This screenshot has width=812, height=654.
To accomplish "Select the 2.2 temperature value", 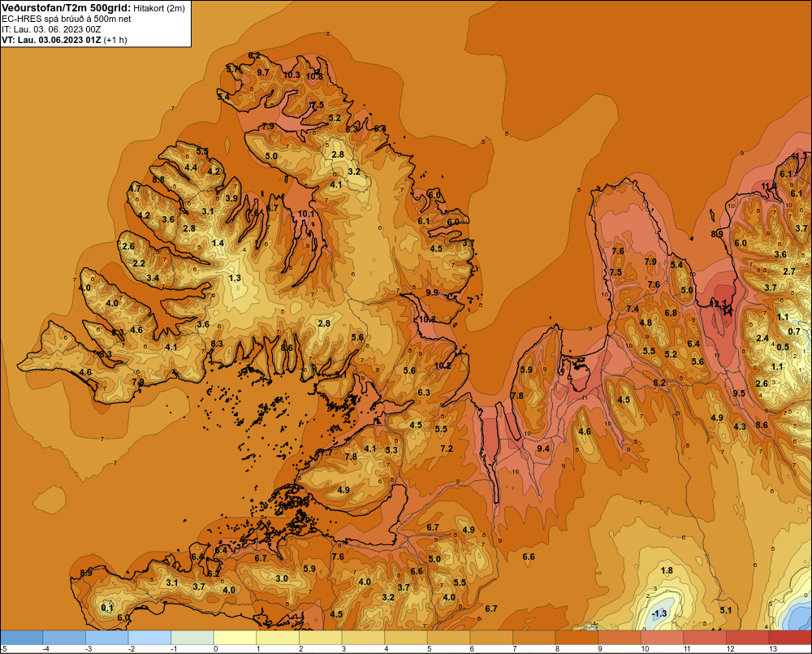I will pyautogui.click(x=139, y=263).
